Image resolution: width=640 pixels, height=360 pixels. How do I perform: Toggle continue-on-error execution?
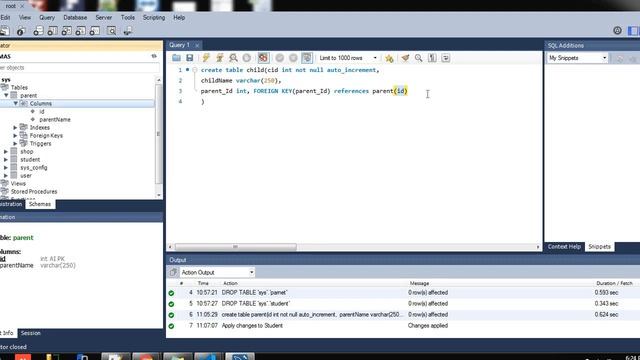click(x=263, y=58)
